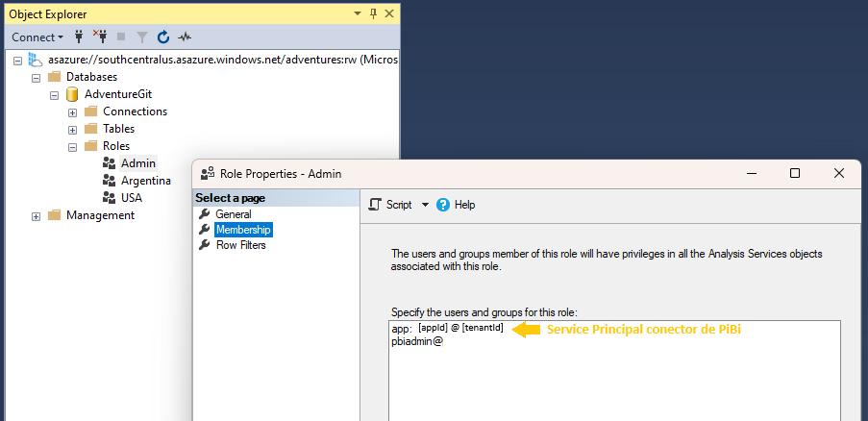Select the pbiadmin@ member entry
This screenshot has width=868, height=421.
417,342
